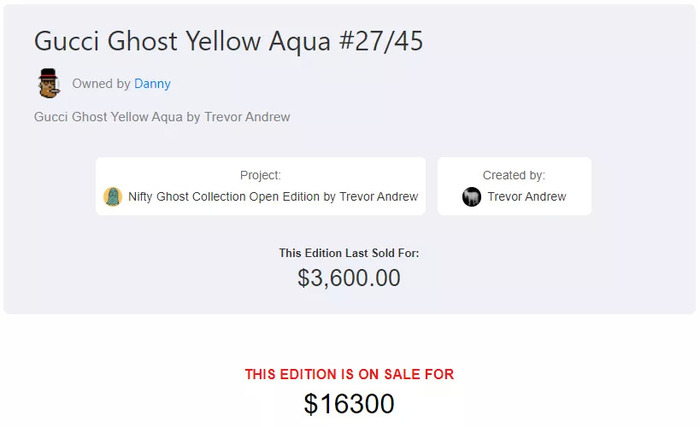Click Trevor Andrew's round black avatar

[471, 197]
